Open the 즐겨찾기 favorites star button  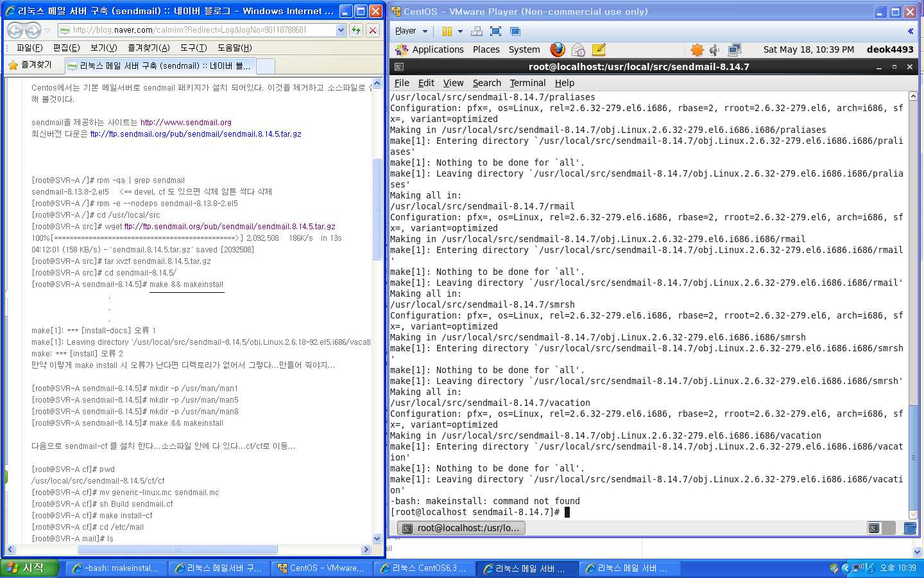coord(30,65)
